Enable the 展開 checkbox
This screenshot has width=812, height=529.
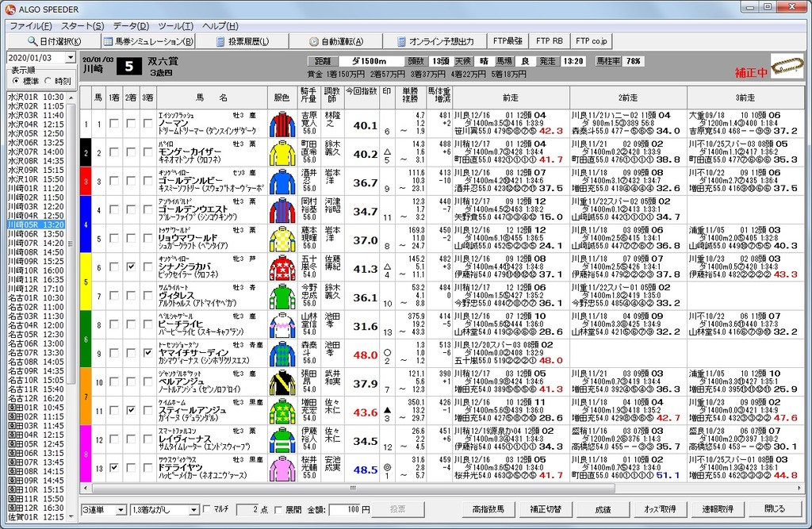pyautogui.click(x=278, y=510)
